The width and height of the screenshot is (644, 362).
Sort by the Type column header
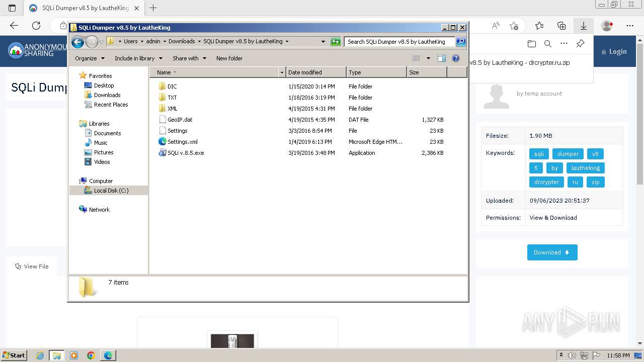pos(376,72)
